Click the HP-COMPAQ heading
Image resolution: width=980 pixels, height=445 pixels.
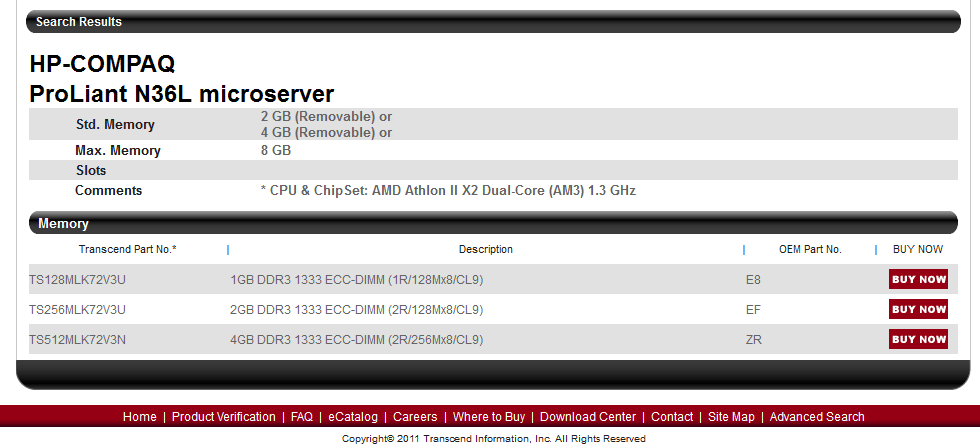pyautogui.click(x=102, y=64)
